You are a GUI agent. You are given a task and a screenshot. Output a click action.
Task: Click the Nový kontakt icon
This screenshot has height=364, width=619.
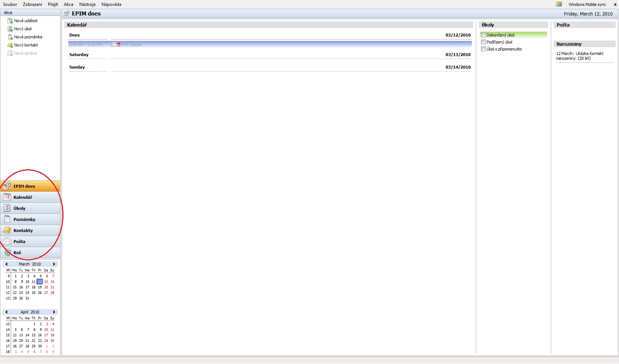pyautogui.click(x=10, y=45)
